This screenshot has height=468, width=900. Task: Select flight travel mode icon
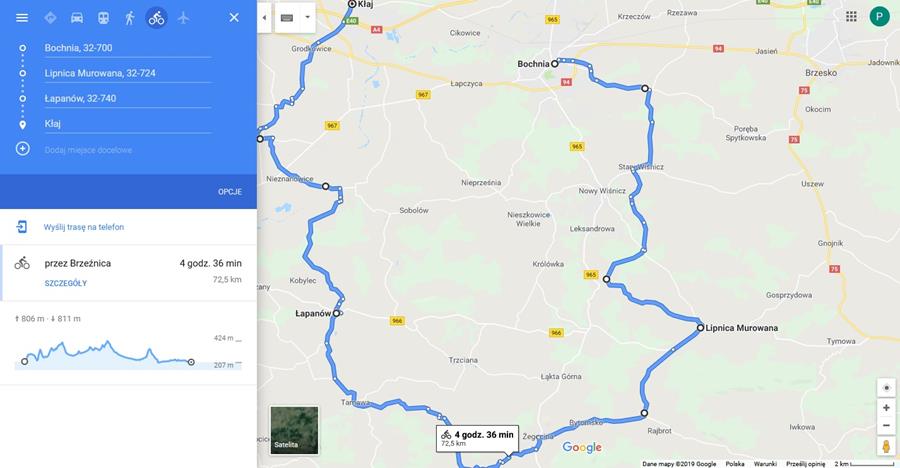(x=183, y=18)
